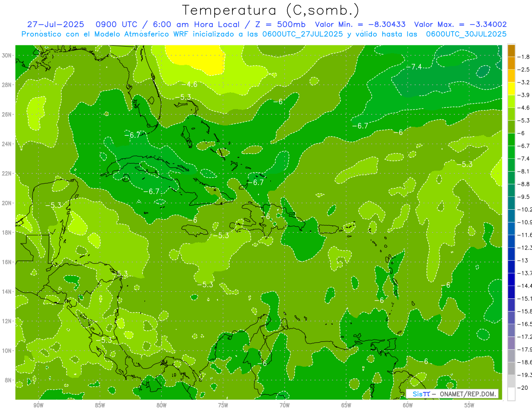Click the orange colorbar swatch below -1.8
The width and height of the screenshot is (532, 411).
511,63
